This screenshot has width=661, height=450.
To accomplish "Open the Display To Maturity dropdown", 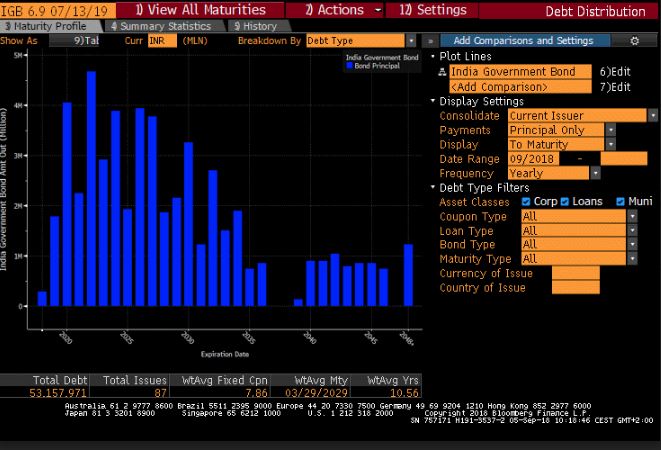I will click(610, 144).
